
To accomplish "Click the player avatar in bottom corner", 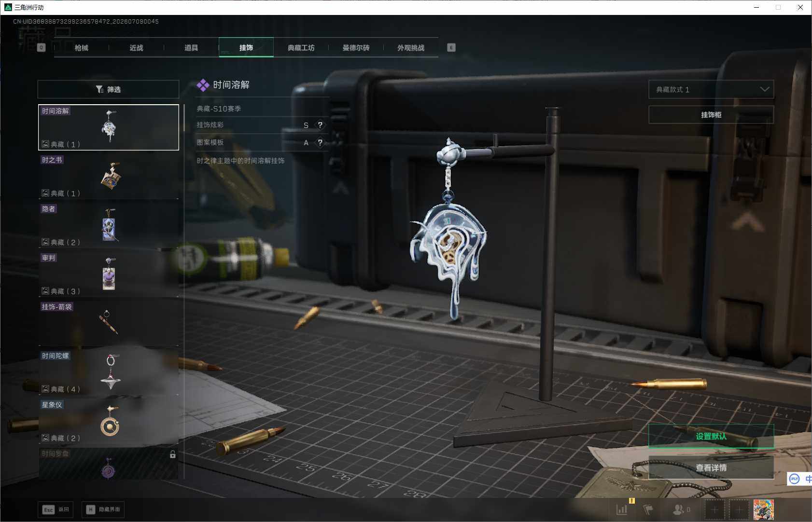I will [x=763, y=509].
